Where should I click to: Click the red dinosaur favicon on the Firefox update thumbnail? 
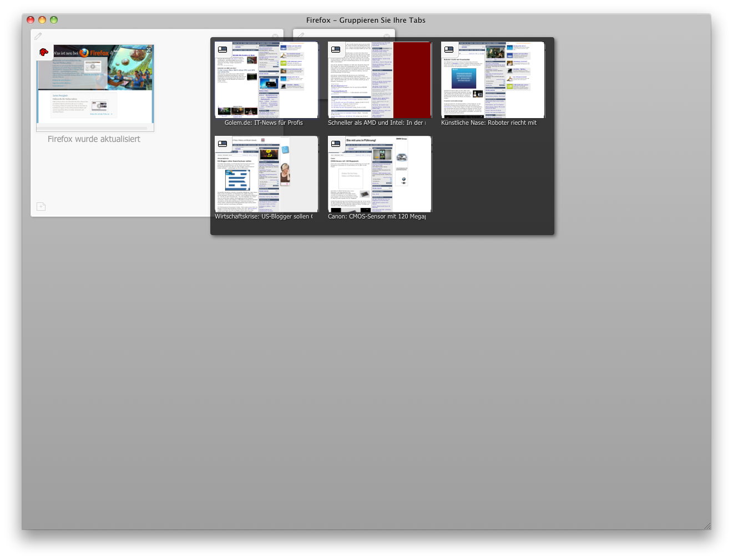coord(44,52)
